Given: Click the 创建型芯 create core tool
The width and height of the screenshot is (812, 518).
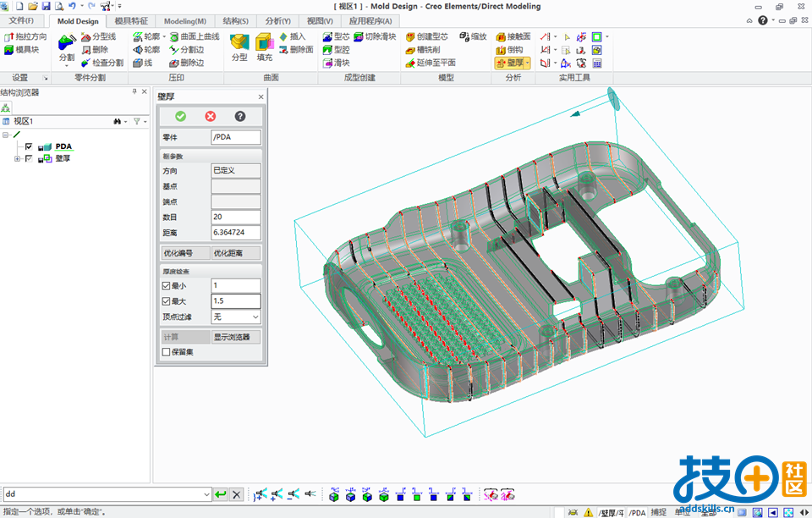Looking at the screenshot, I should pos(426,36).
